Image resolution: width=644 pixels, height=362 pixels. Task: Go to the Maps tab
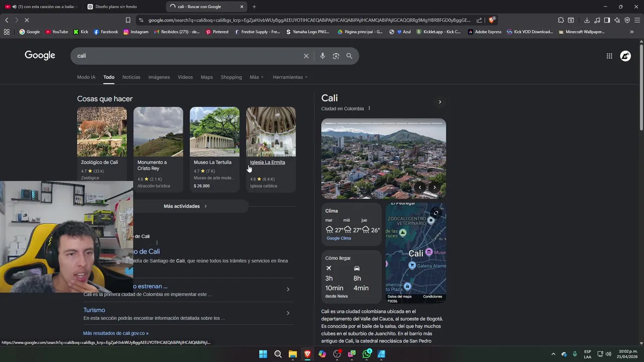click(207, 77)
